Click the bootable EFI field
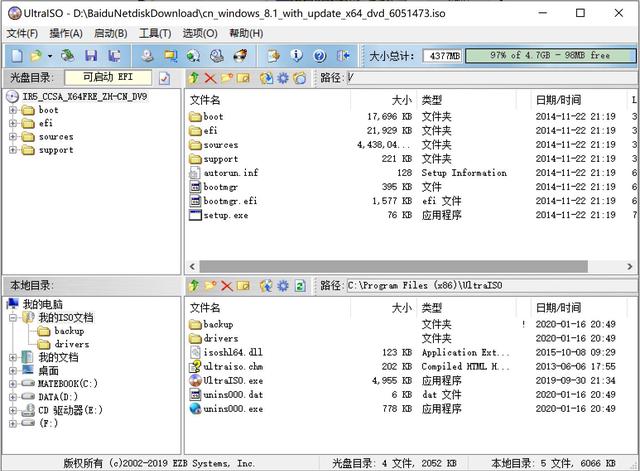This screenshot has height=471, width=640. tap(108, 77)
